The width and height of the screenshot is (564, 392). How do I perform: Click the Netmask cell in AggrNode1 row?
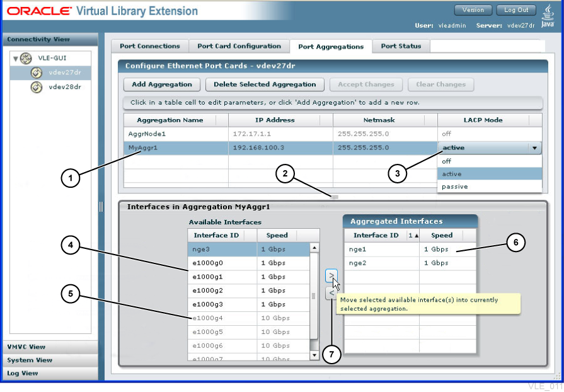tap(385, 134)
